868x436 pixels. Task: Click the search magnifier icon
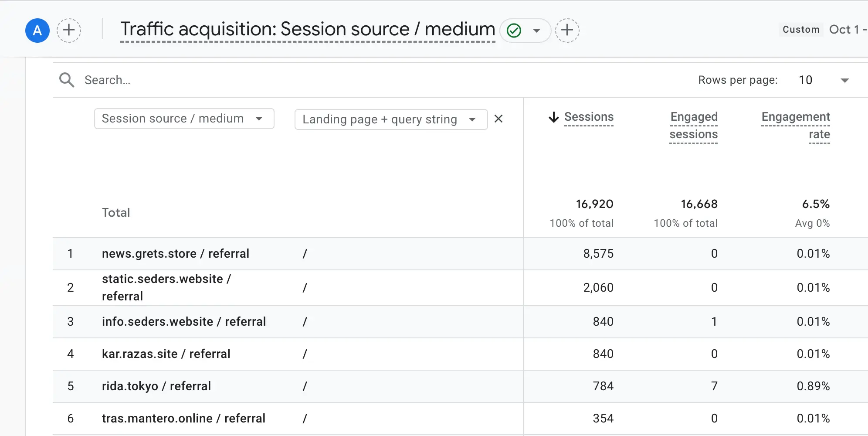(x=67, y=80)
